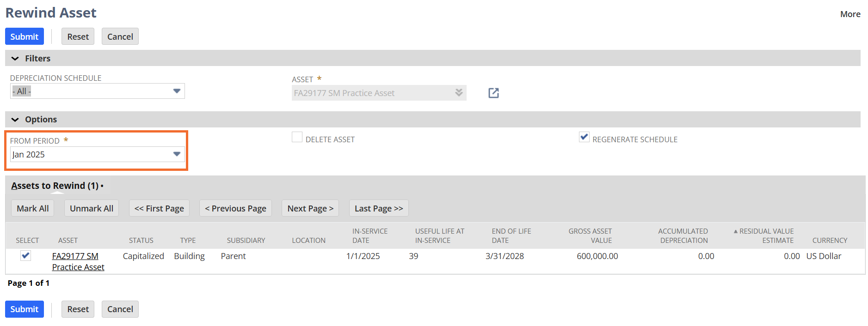Click the top Submit button
The width and height of the screenshot is (868, 326).
click(25, 36)
